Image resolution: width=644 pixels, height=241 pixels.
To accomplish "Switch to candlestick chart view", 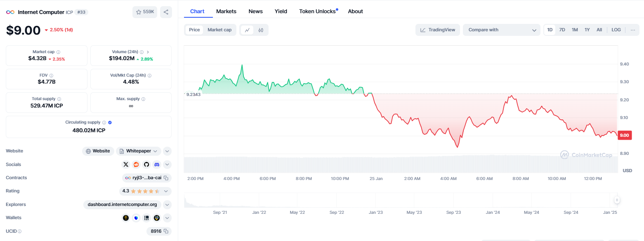I will pyautogui.click(x=261, y=30).
